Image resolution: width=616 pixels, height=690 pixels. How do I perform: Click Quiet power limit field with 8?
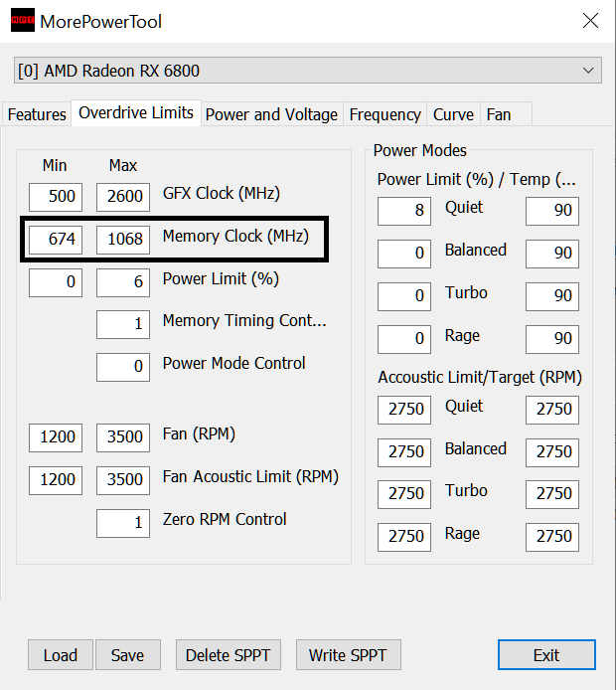(404, 211)
